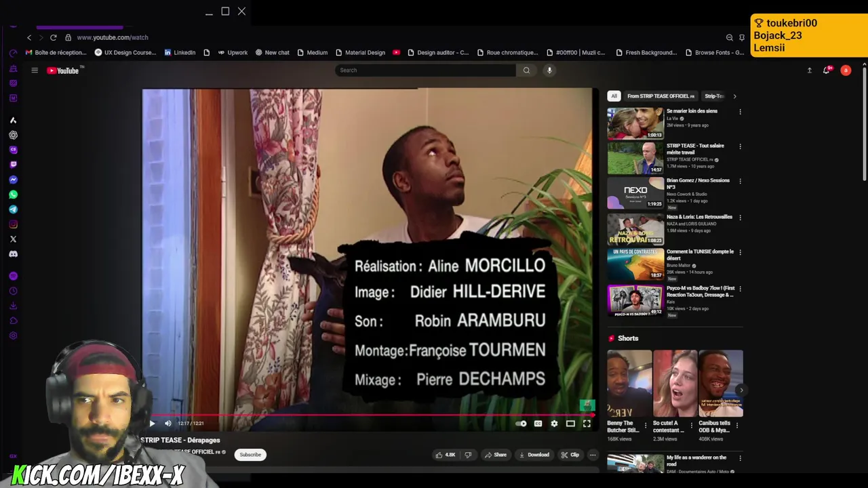Like the video with 4.8K likes
The height and width of the screenshot is (488, 868).
446,455
